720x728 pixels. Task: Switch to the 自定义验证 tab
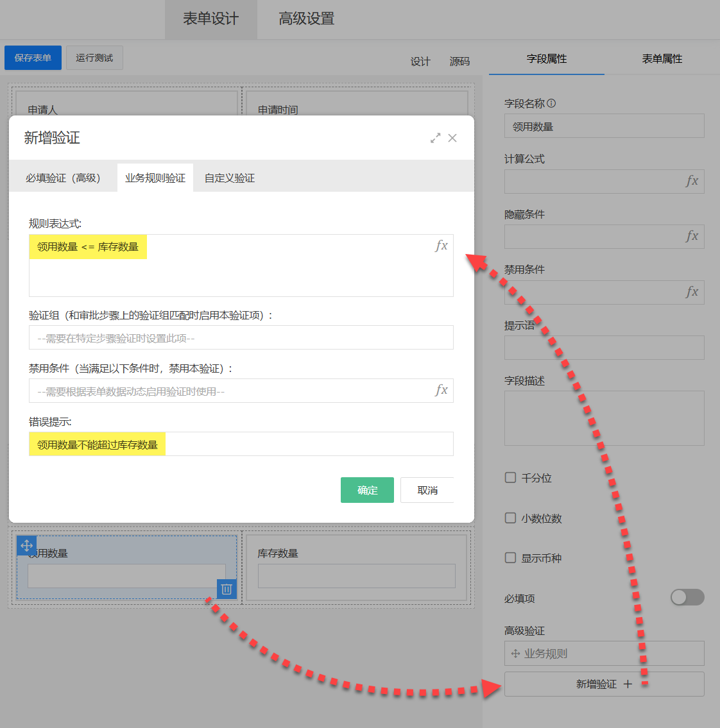pos(230,178)
